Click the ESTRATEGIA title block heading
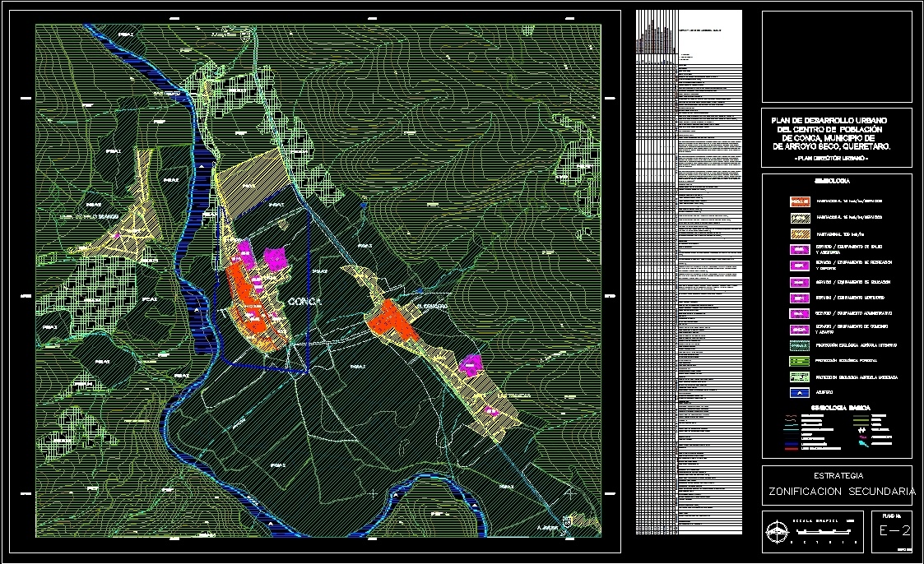 837,474
